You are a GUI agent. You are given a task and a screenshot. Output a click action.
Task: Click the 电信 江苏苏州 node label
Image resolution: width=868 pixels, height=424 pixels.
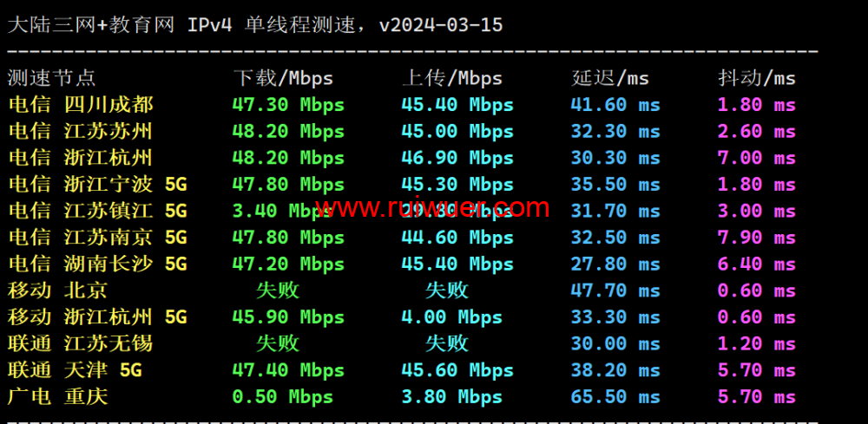[x=81, y=132]
